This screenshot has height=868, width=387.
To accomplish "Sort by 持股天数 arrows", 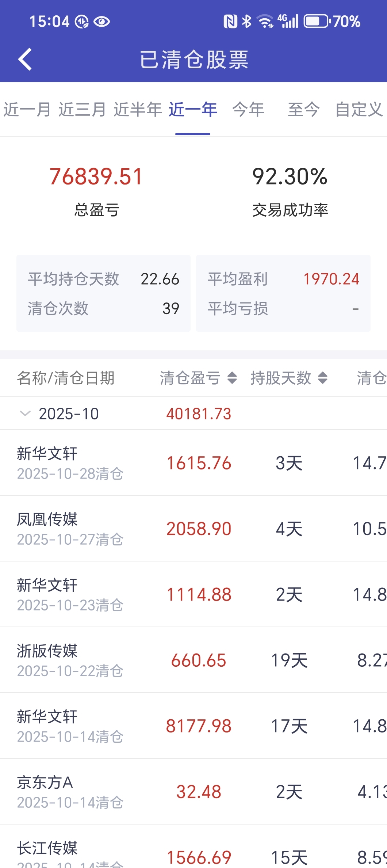I will [x=322, y=378].
